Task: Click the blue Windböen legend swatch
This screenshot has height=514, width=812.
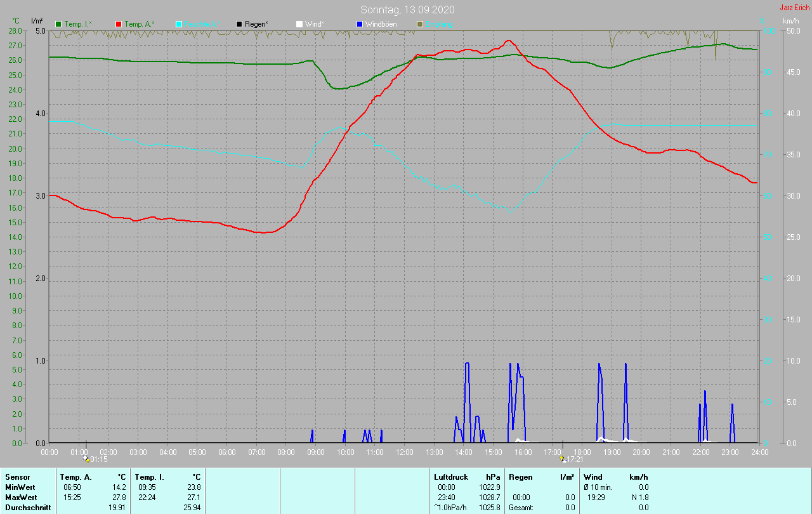Action: [x=360, y=24]
